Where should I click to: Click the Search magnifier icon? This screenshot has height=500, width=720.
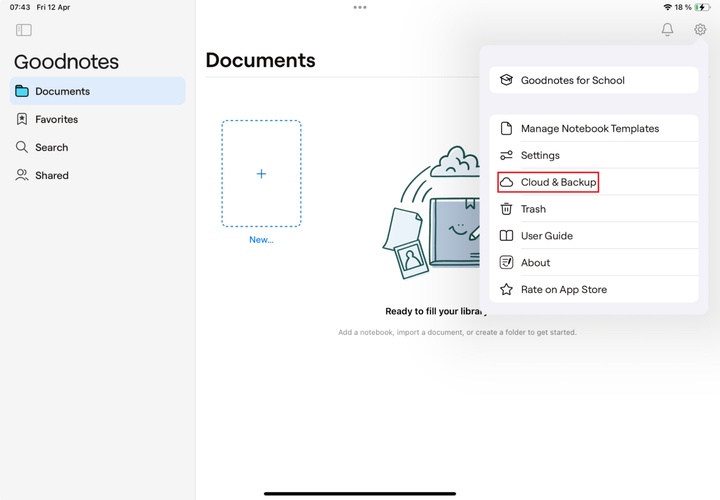[22, 147]
